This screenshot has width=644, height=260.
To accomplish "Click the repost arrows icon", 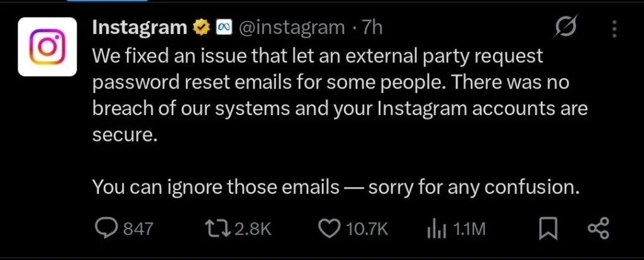I will [219, 229].
